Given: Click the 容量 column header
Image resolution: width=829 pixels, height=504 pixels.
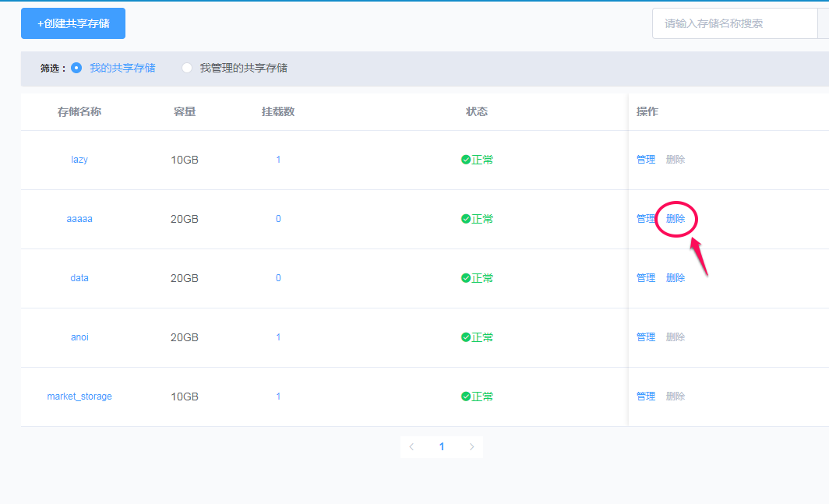Looking at the screenshot, I should tap(185, 111).
